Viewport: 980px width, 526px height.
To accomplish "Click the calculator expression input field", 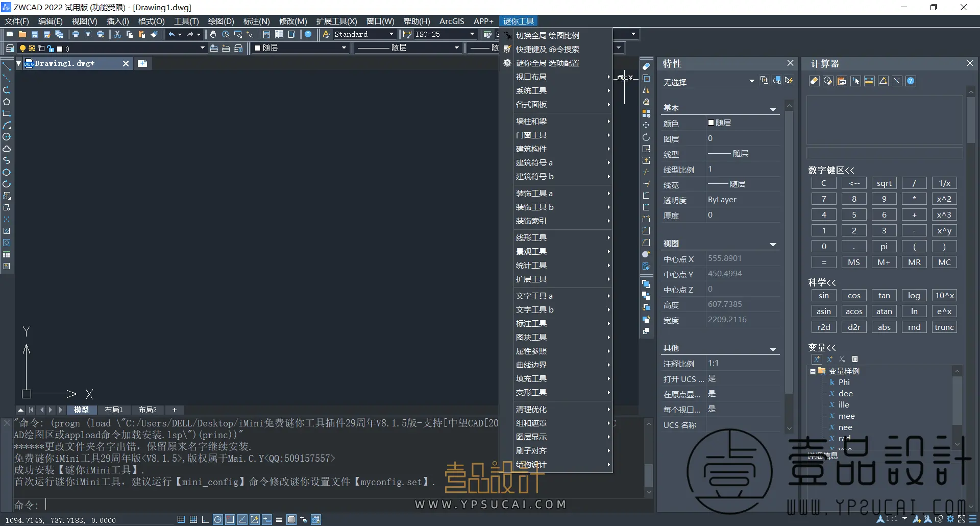I will pyautogui.click(x=885, y=153).
